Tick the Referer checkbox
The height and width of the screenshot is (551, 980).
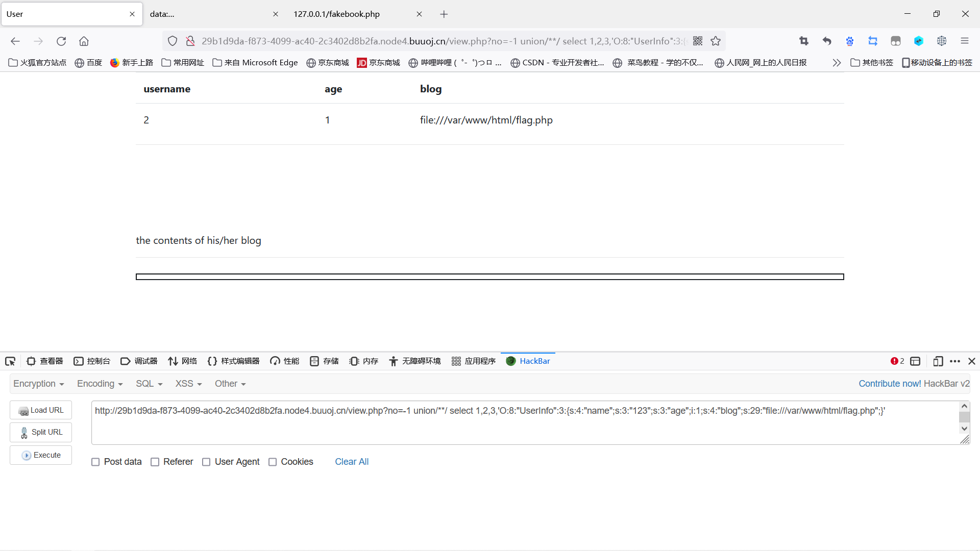click(x=155, y=462)
